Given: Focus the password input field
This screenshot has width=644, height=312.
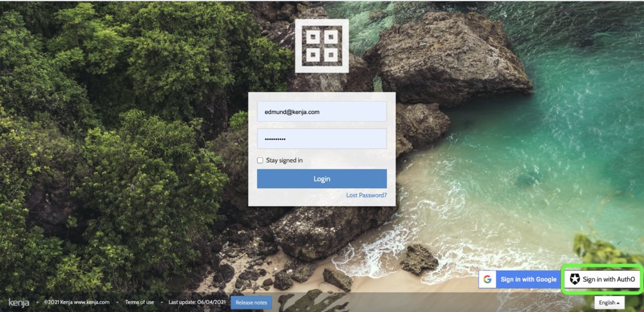Looking at the screenshot, I should [321, 139].
